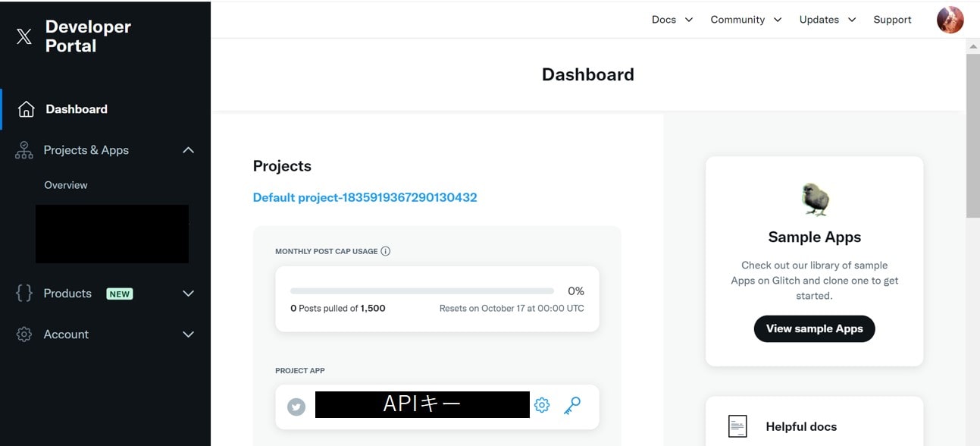
Task: Click the 0% usage value
Action: 576,291
